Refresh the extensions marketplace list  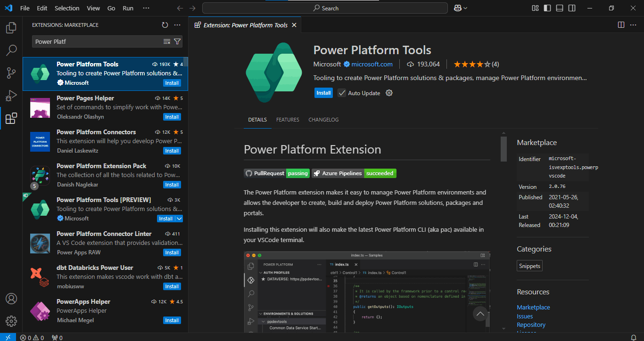click(165, 25)
